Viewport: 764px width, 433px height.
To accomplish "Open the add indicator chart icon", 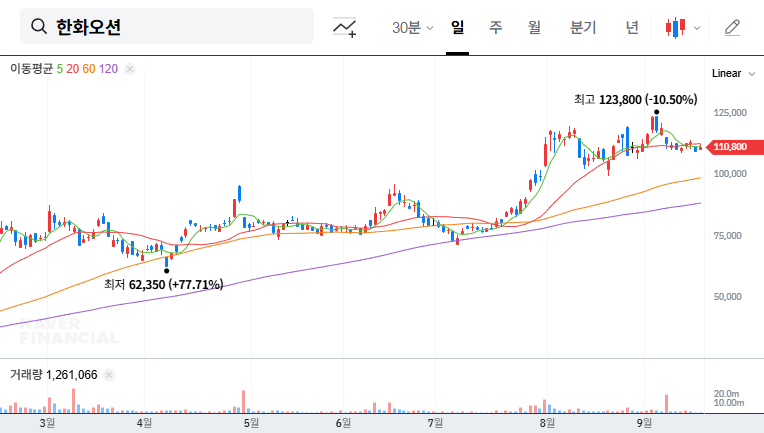I will coord(344,27).
